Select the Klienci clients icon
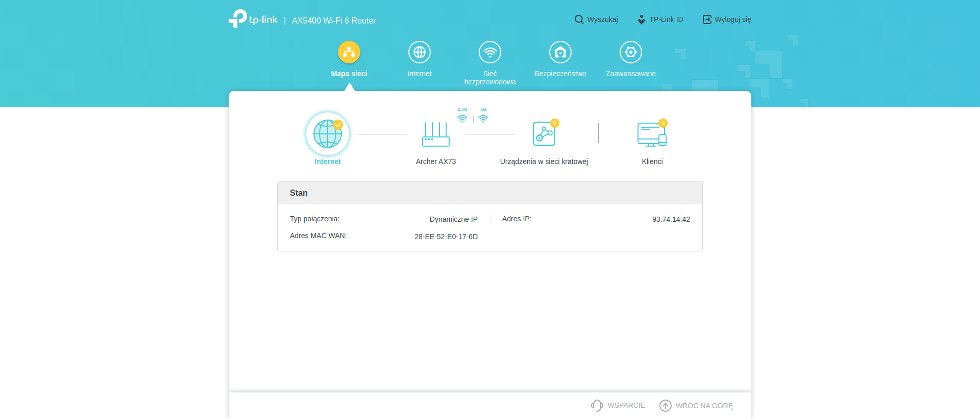This screenshot has height=419, width=980. point(652,134)
